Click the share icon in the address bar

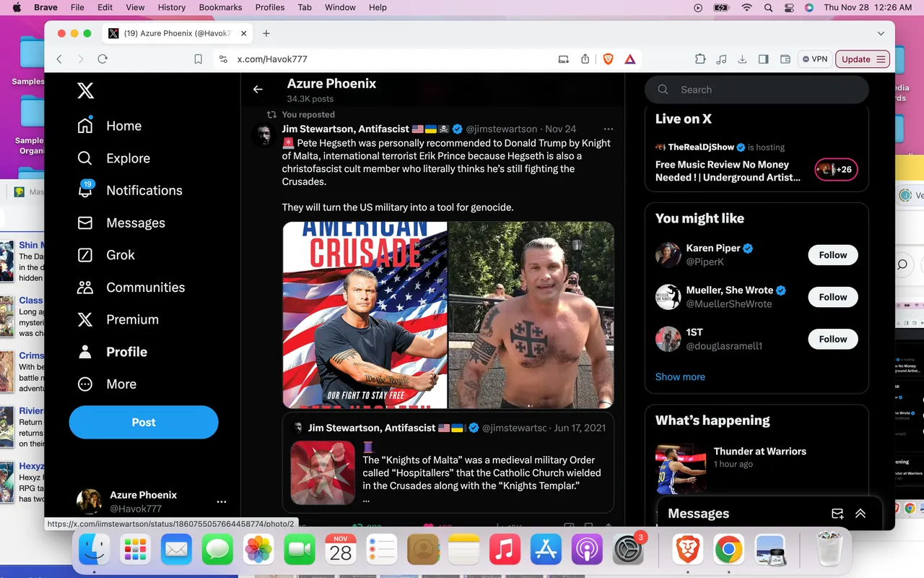pos(585,59)
